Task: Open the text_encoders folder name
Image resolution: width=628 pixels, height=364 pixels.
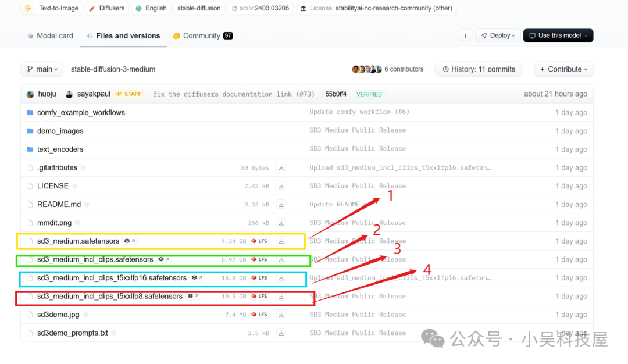Action: [60, 149]
